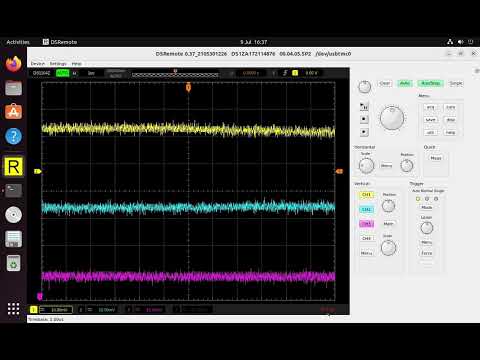Click the orange trigger position marker at top
Screen dimensions: 480x360
point(188,87)
